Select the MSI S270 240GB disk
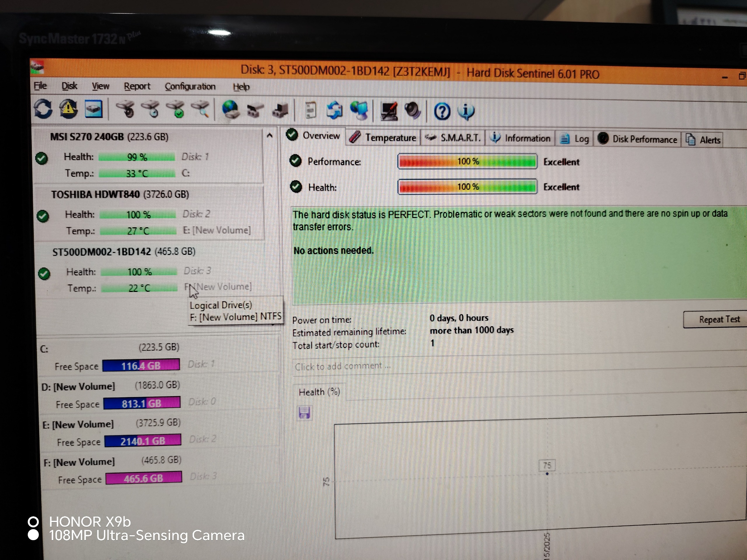 pos(109,137)
